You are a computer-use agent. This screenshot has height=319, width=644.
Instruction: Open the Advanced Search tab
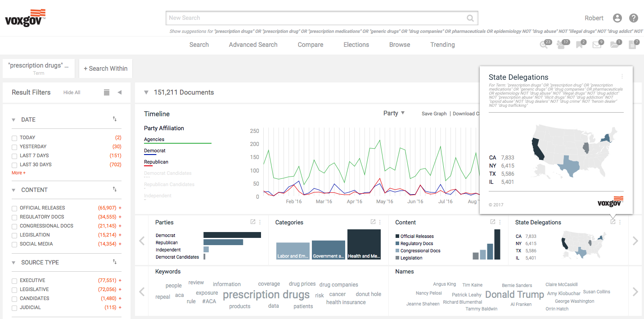click(x=253, y=45)
